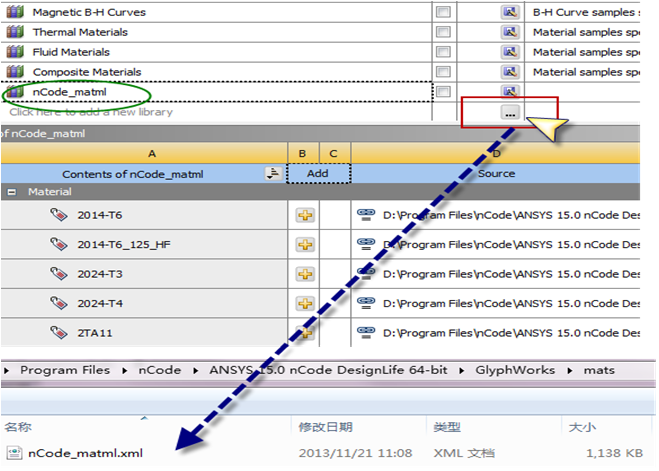
Task: Click edit-library icon in Composite Materials row
Action: 510,71
